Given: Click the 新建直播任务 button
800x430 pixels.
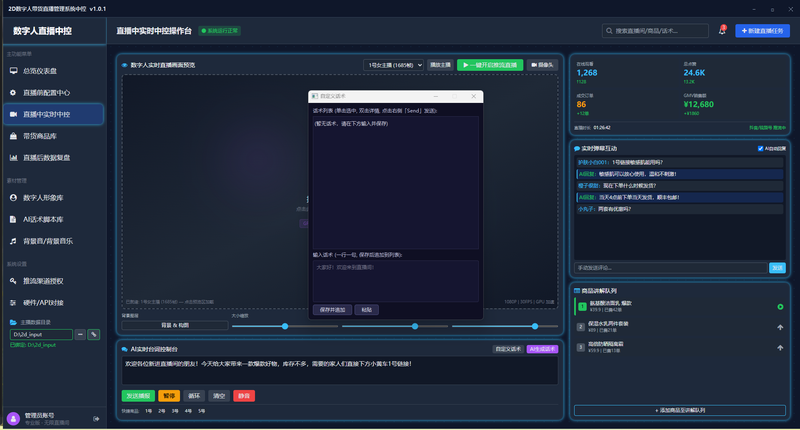Looking at the screenshot, I should [x=762, y=31].
